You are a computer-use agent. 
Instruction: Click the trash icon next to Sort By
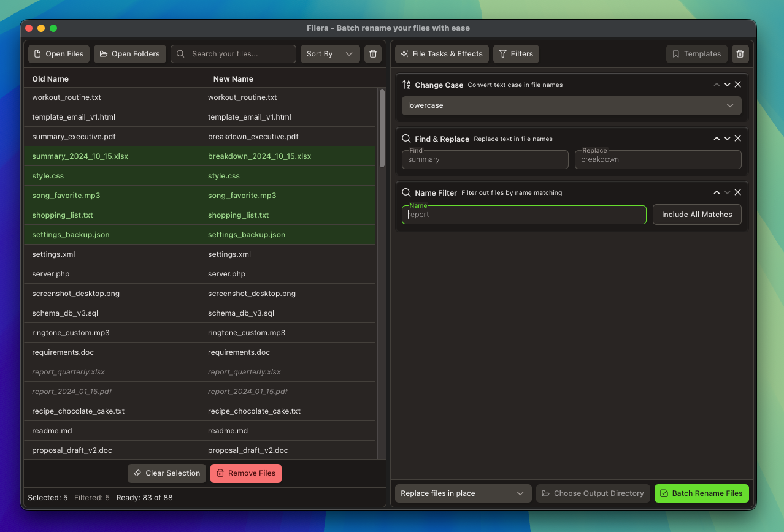pos(372,54)
